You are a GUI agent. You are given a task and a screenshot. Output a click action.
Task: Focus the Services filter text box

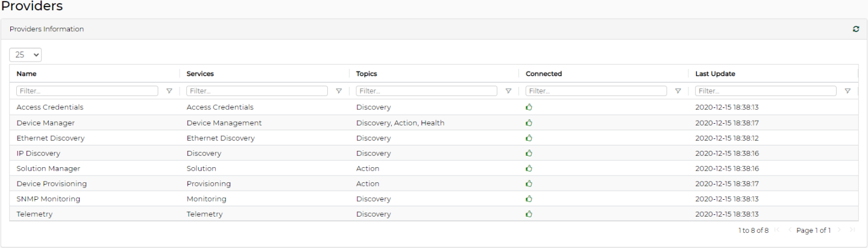(x=257, y=91)
